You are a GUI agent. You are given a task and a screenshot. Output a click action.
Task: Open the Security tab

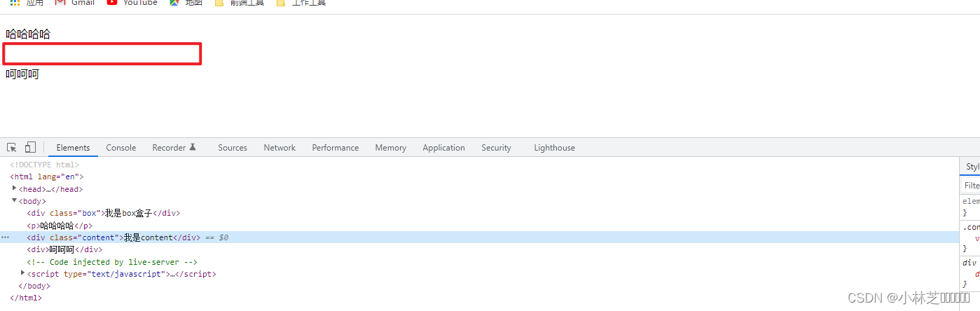coord(496,148)
